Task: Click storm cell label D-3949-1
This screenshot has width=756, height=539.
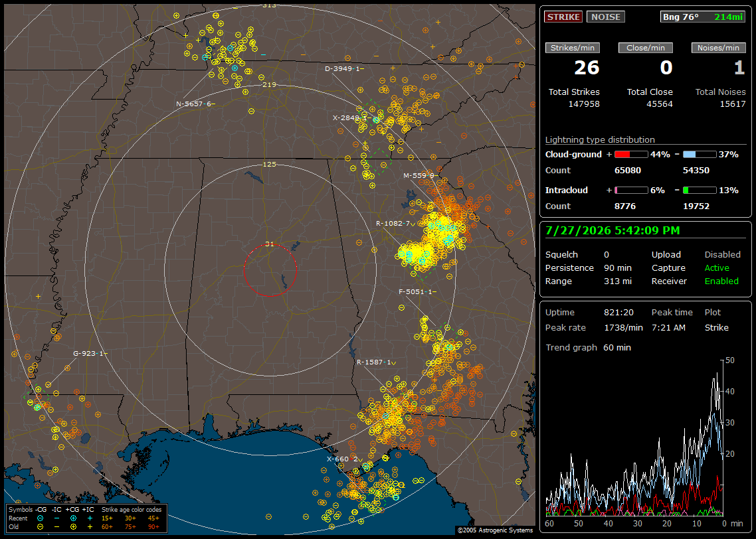Action: 343,69
